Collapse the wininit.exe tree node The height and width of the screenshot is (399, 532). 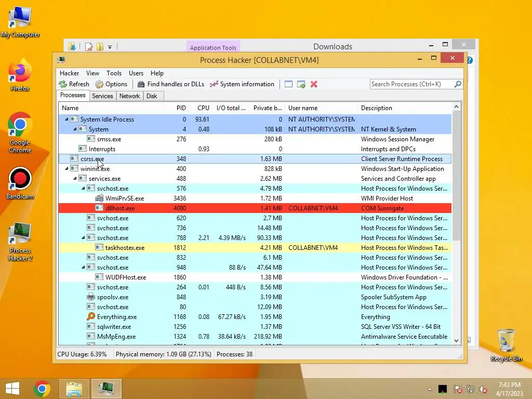(x=66, y=169)
